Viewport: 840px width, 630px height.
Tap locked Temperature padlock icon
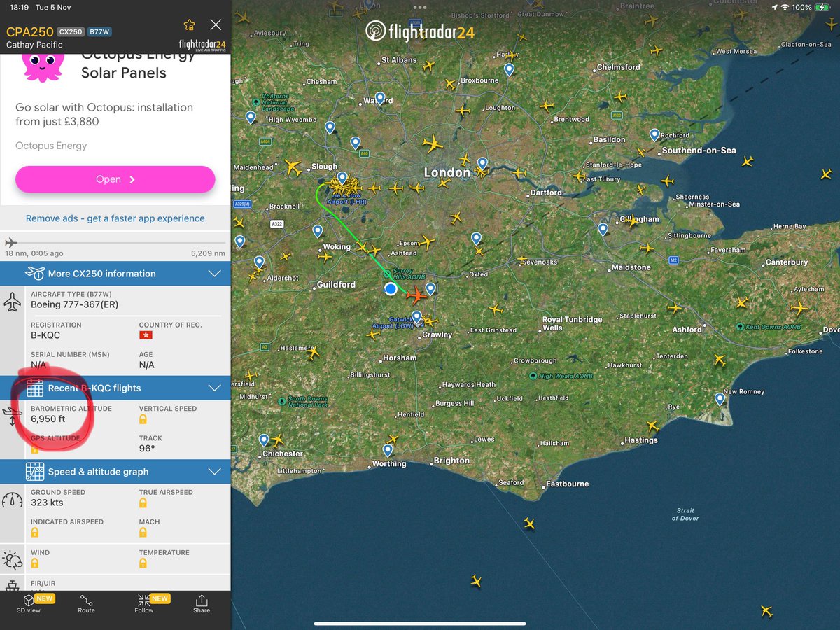(143, 563)
